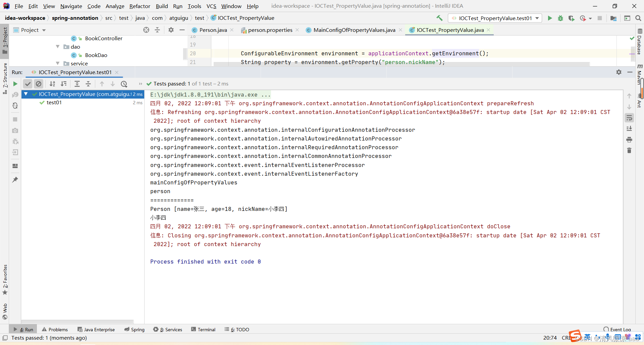Run IOCTest_PropertyValue.test01 with the green play button
This screenshot has width=644, height=345.
[x=550, y=18]
